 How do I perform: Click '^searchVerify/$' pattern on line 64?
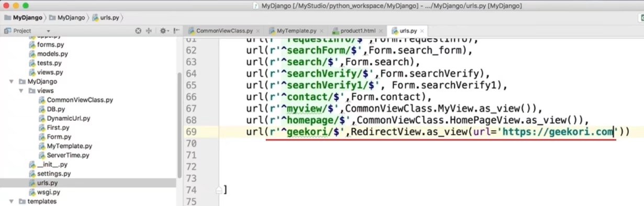click(325, 74)
